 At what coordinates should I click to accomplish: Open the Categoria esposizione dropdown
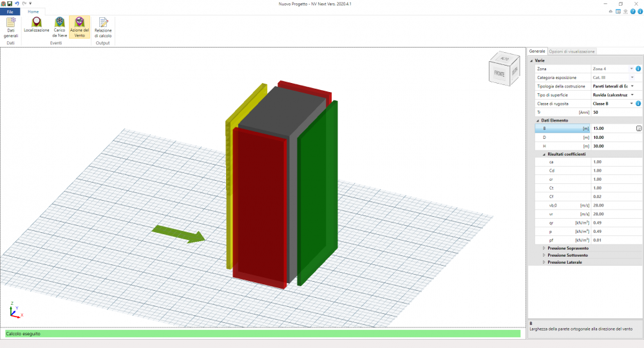click(x=632, y=77)
